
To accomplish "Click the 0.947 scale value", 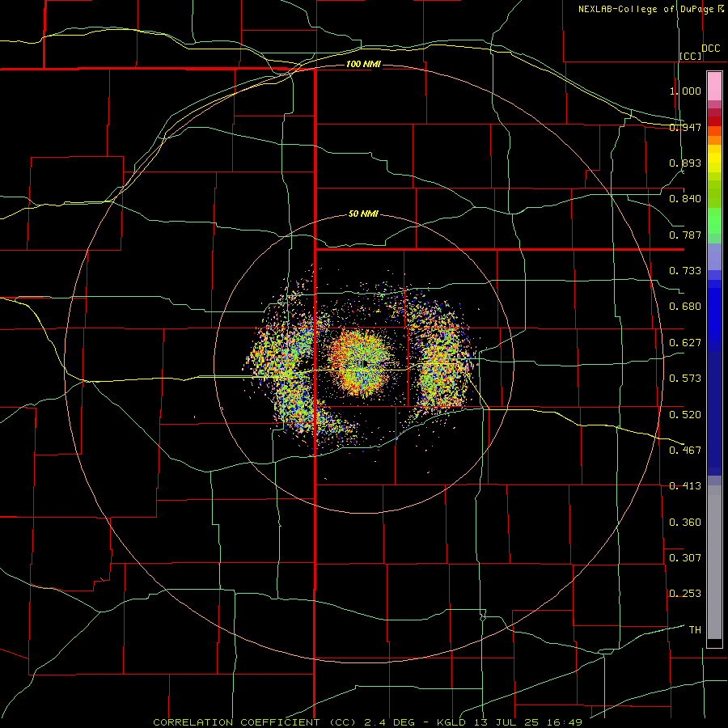I will coord(685,127).
